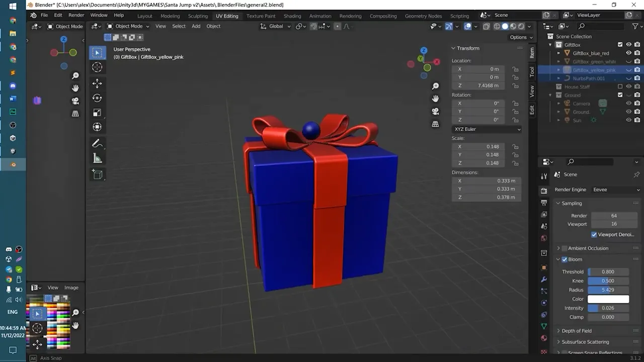Switch to the Shading workspace tab
644x362 pixels.
point(292,16)
